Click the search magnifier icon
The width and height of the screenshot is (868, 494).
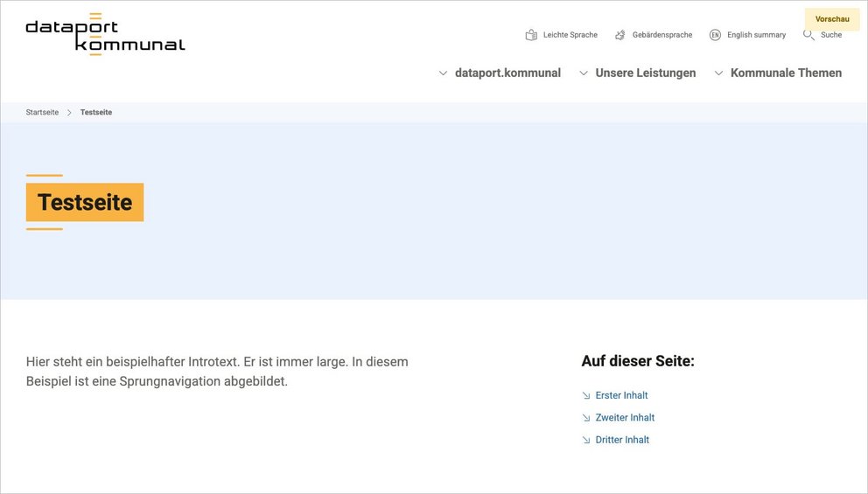click(x=808, y=35)
